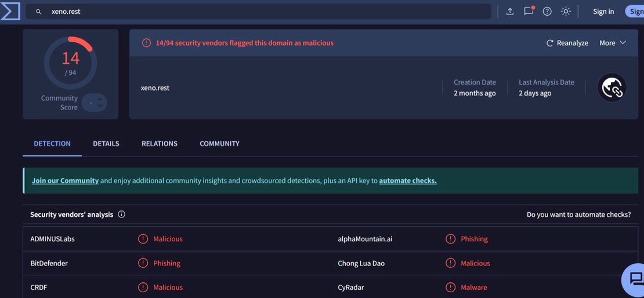Click the Join our Community link

(65, 181)
